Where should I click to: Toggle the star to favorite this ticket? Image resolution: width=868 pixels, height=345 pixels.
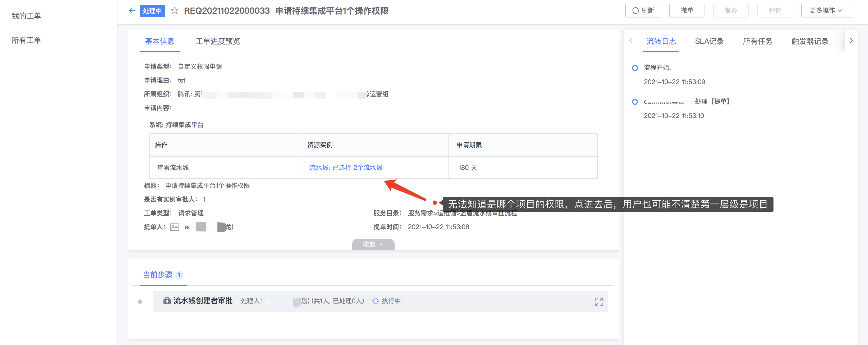(175, 11)
